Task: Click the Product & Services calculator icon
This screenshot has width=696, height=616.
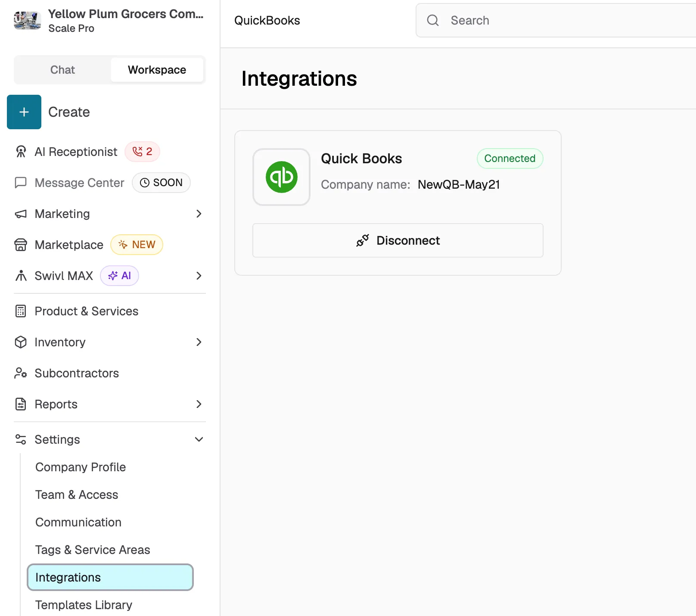Action: point(21,311)
